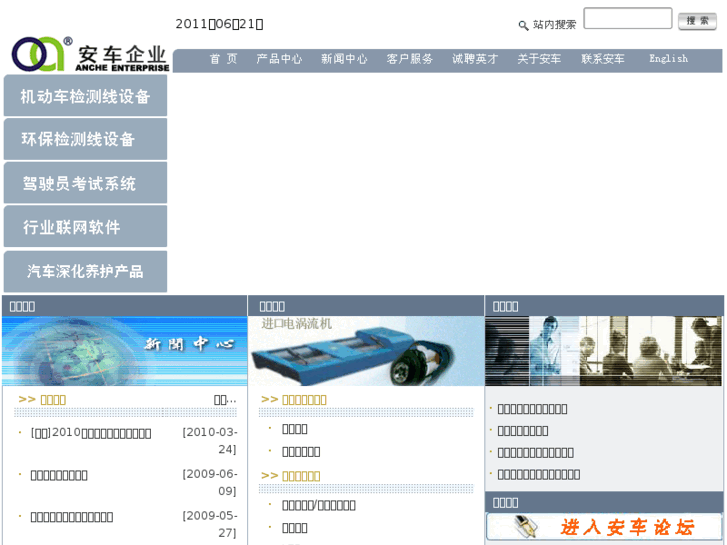Open the product link containing a slash

pyautogui.click(x=319, y=505)
